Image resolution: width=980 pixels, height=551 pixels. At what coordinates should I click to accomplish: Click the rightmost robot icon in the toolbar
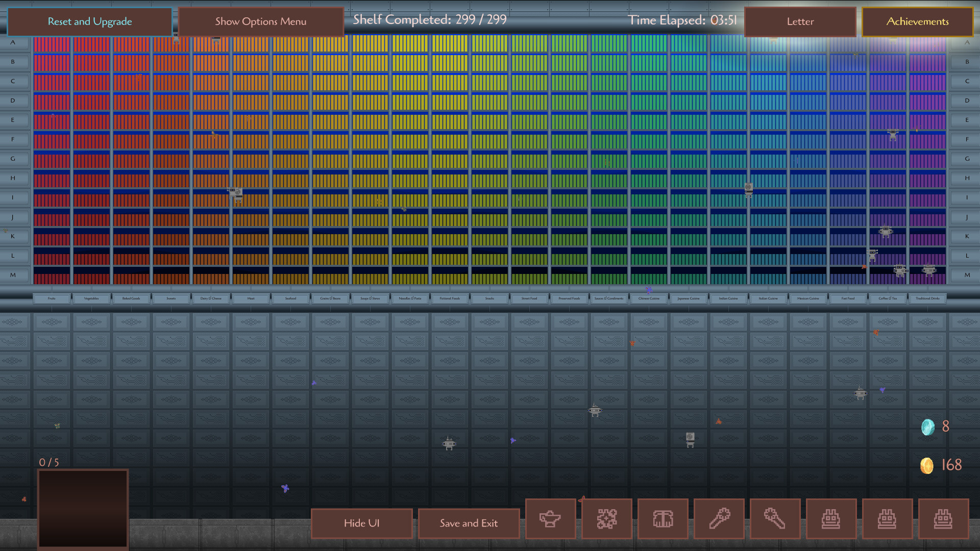[943, 519]
